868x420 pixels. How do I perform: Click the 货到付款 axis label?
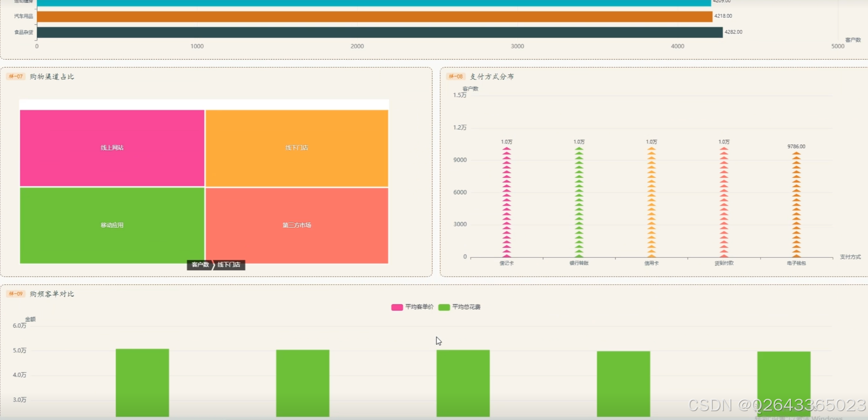point(724,263)
